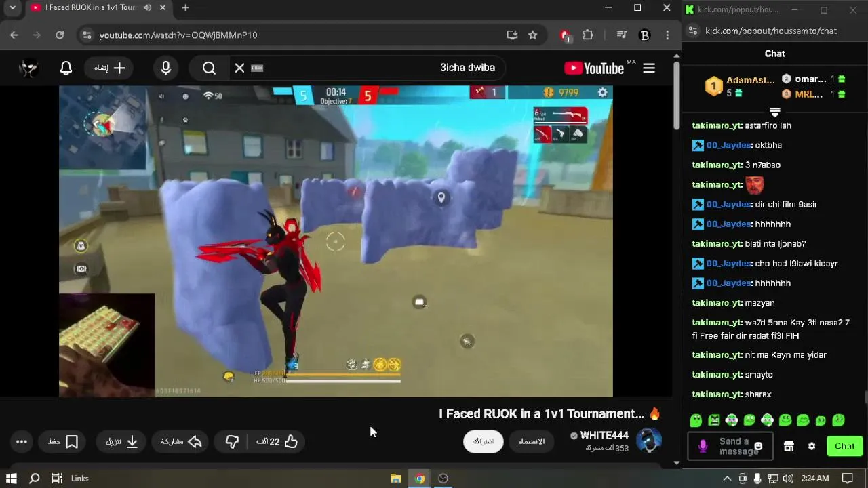The height and width of the screenshot is (488, 868).
Task: Show hidden system tray icons chevron
Action: (x=727, y=479)
